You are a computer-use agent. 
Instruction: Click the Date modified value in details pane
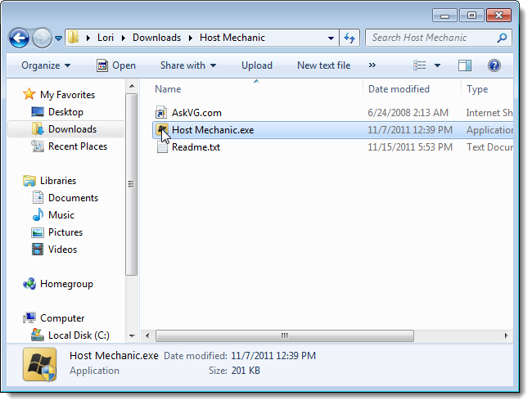[273, 356]
